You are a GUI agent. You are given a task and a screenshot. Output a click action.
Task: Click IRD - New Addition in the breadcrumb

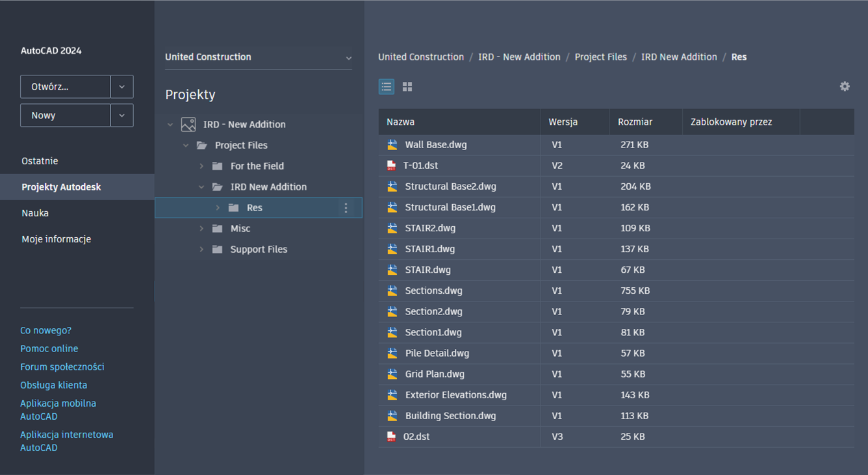coord(519,57)
